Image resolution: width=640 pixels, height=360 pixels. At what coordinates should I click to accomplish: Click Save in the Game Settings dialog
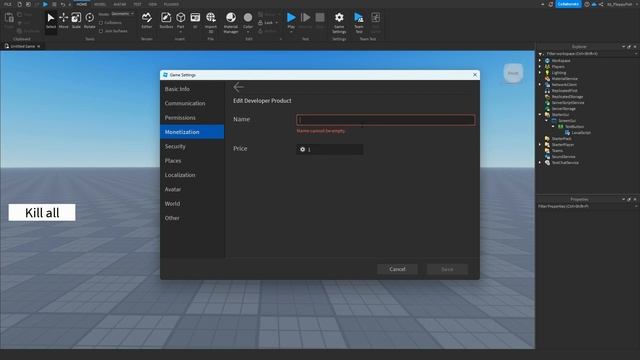coord(447,269)
